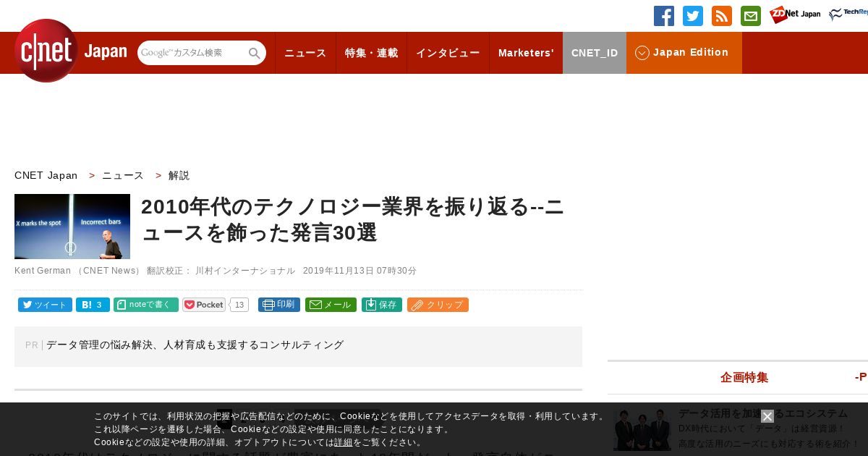Image resolution: width=868 pixels, height=456 pixels.
Task: Open the CNET_ID tab
Action: (595, 53)
